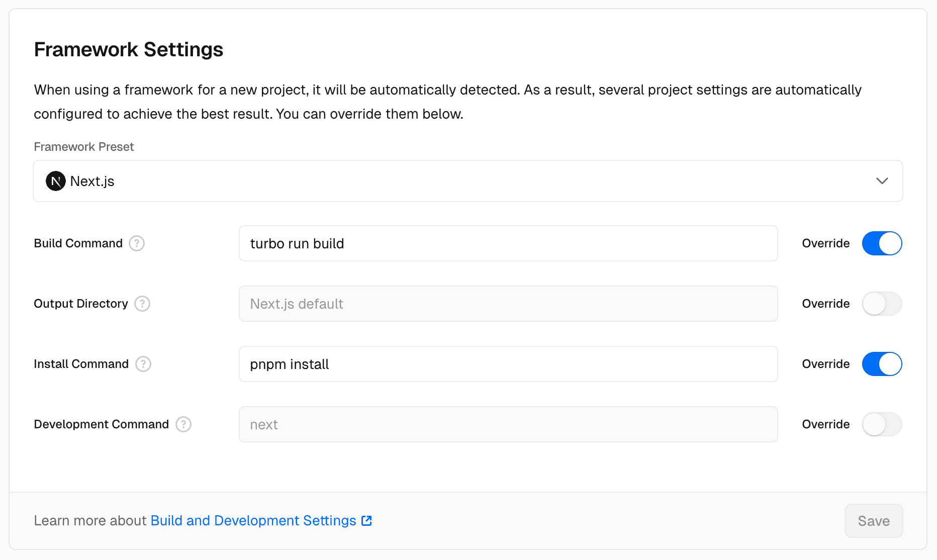This screenshot has width=937, height=560.
Task: Enable the Development Command override switch
Action: [882, 424]
